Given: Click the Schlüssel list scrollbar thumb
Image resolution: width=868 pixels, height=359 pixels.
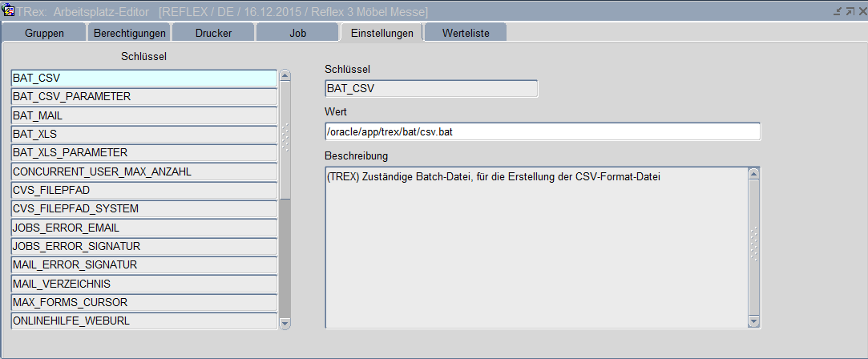Looking at the screenshot, I should click(x=285, y=136).
